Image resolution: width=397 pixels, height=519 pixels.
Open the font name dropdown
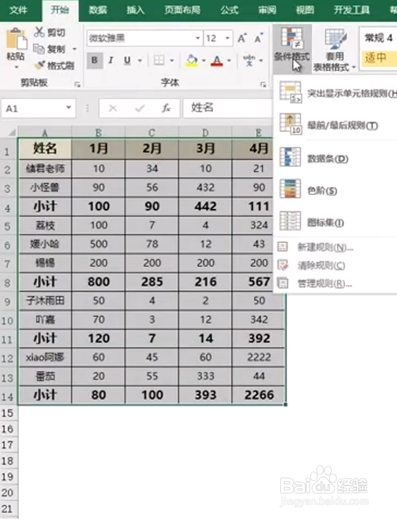pos(197,38)
